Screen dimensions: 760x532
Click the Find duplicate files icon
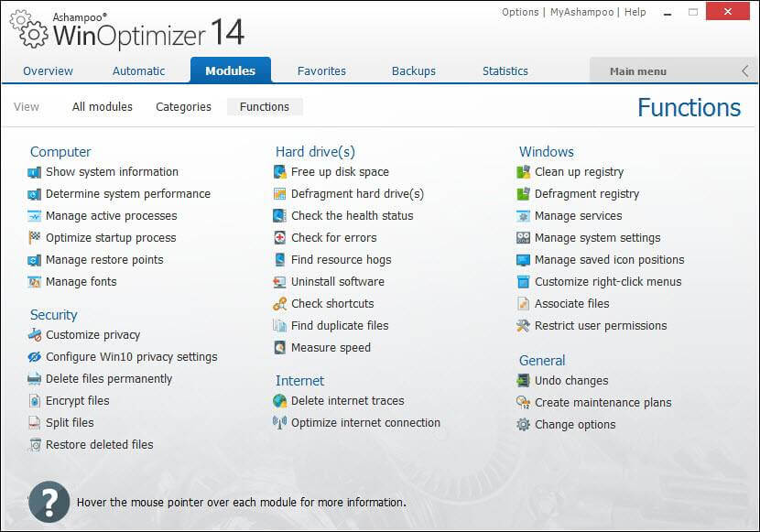tap(279, 326)
